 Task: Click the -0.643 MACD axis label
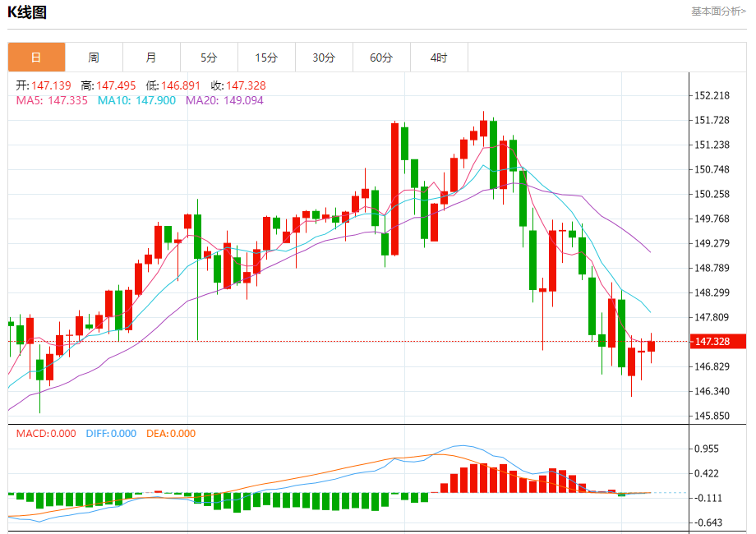point(708,522)
